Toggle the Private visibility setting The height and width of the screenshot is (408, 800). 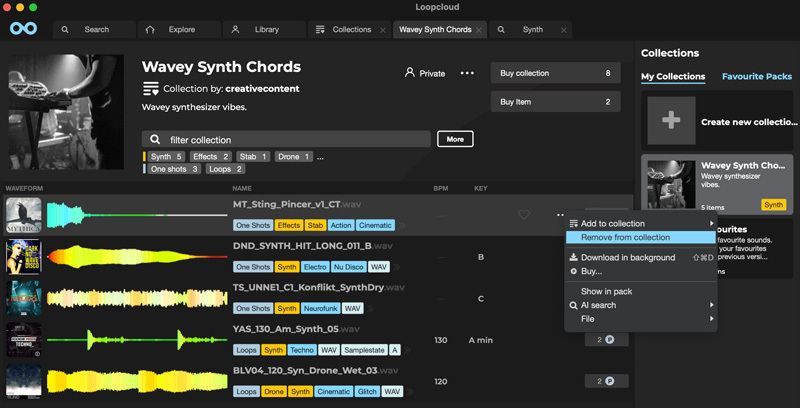(424, 73)
